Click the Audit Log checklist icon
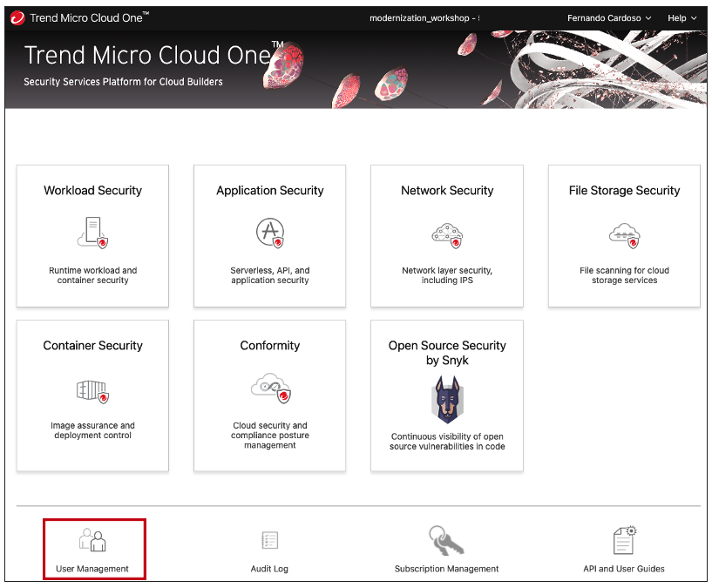This screenshot has width=712, height=588. coord(270,540)
